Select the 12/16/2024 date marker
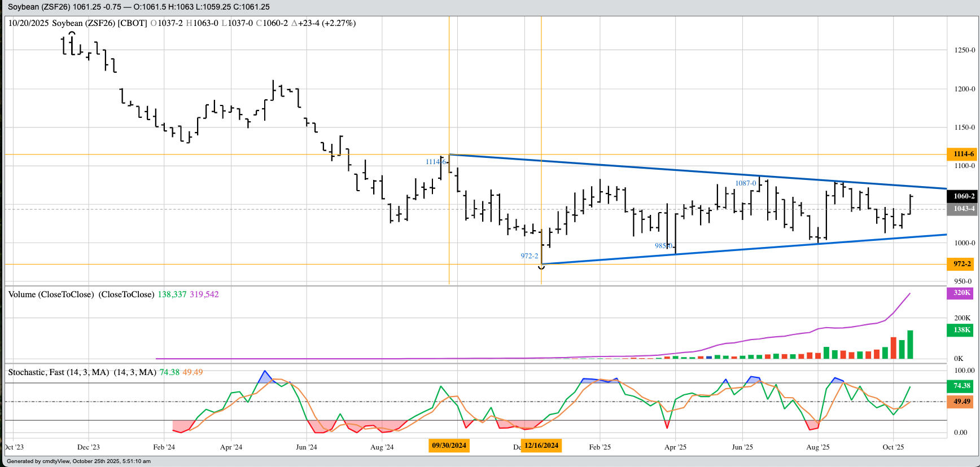Image resolution: width=980 pixels, height=467 pixels. (541, 446)
